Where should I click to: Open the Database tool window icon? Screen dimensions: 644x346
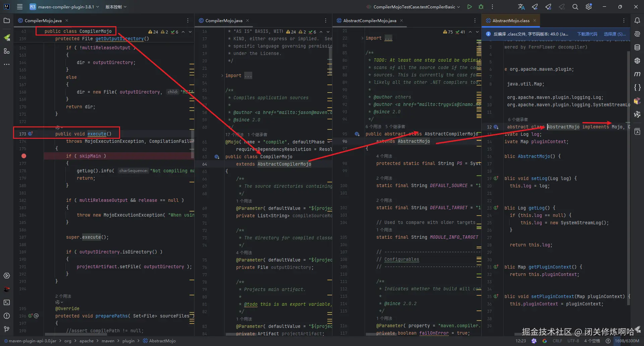tap(637, 47)
